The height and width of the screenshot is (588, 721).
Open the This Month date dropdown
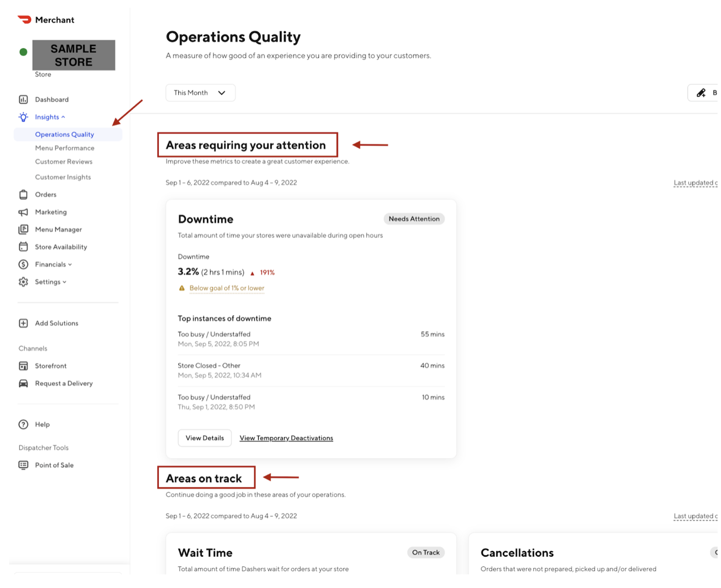click(x=200, y=93)
